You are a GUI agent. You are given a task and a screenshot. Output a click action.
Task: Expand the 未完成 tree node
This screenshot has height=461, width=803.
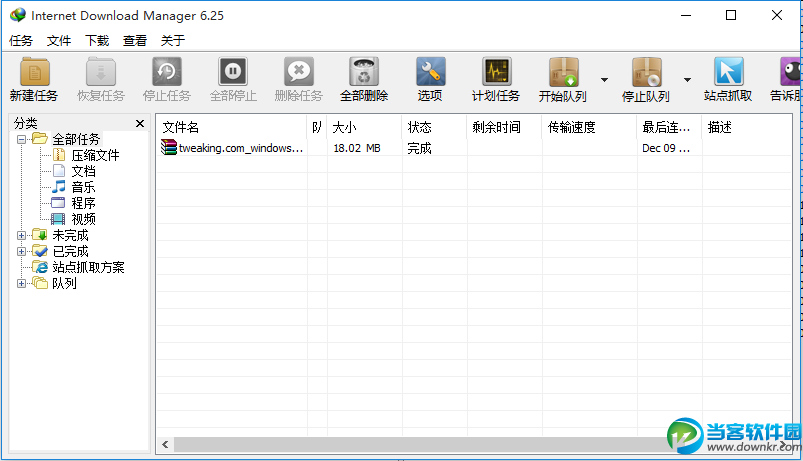tap(21, 236)
